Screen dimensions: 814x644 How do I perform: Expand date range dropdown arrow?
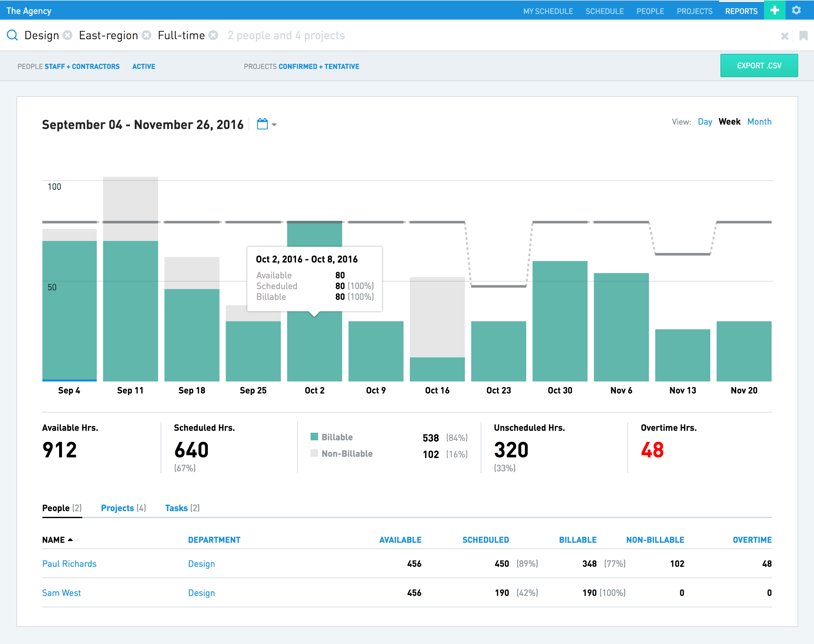tap(274, 125)
